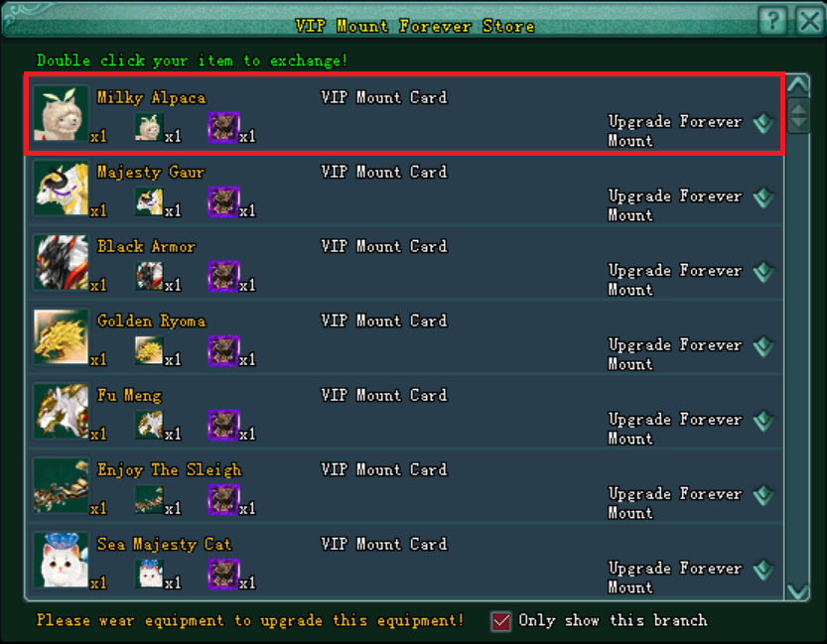This screenshot has width=827, height=644.
Task: Click the Black Armor large mount icon
Action: [61, 262]
